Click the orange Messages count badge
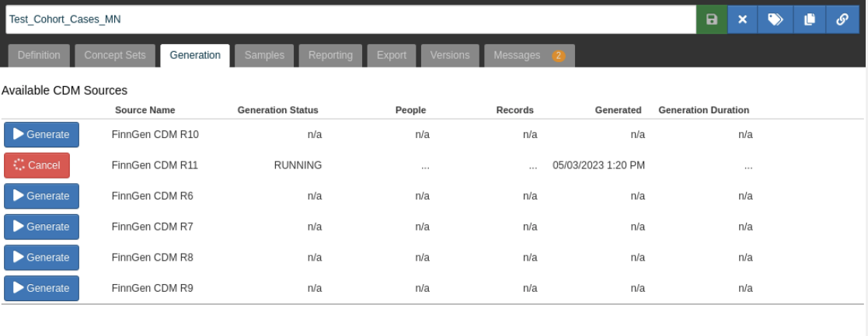 pos(558,56)
